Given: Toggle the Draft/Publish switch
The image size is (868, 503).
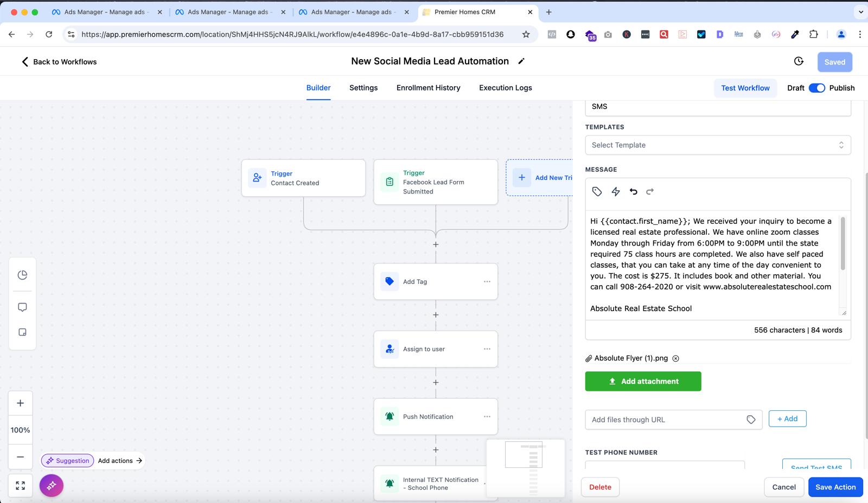Looking at the screenshot, I should (816, 88).
